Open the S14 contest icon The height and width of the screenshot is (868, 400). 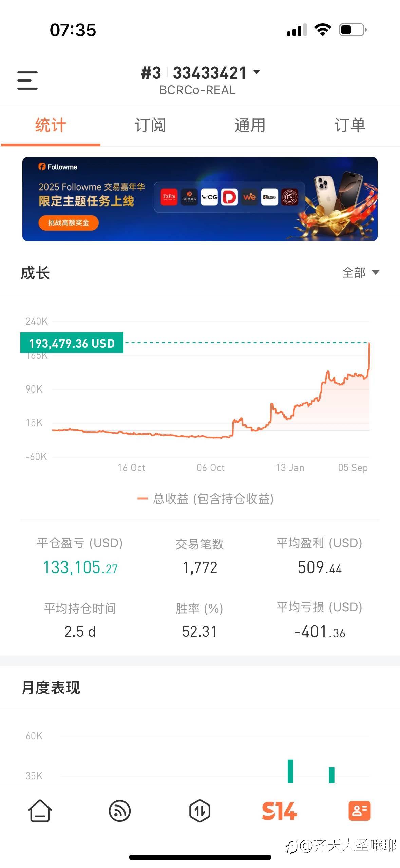(279, 811)
